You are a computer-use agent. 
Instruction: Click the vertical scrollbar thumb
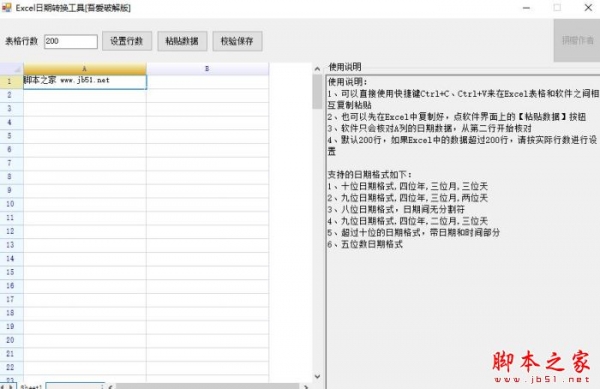317,92
